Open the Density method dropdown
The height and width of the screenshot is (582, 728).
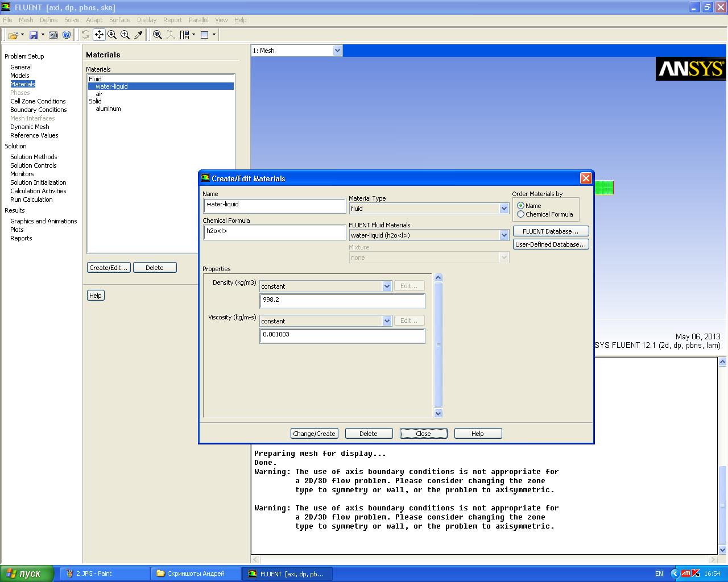coord(387,286)
